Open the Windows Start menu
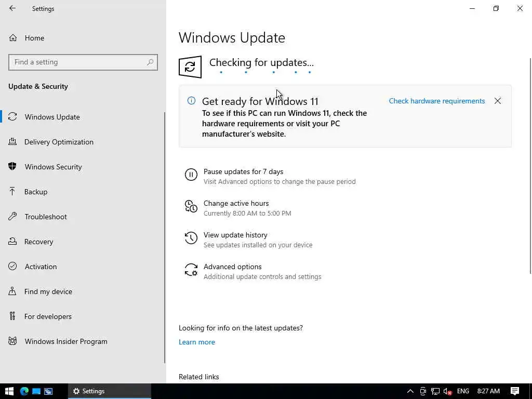The width and height of the screenshot is (532, 399). pyautogui.click(x=9, y=391)
